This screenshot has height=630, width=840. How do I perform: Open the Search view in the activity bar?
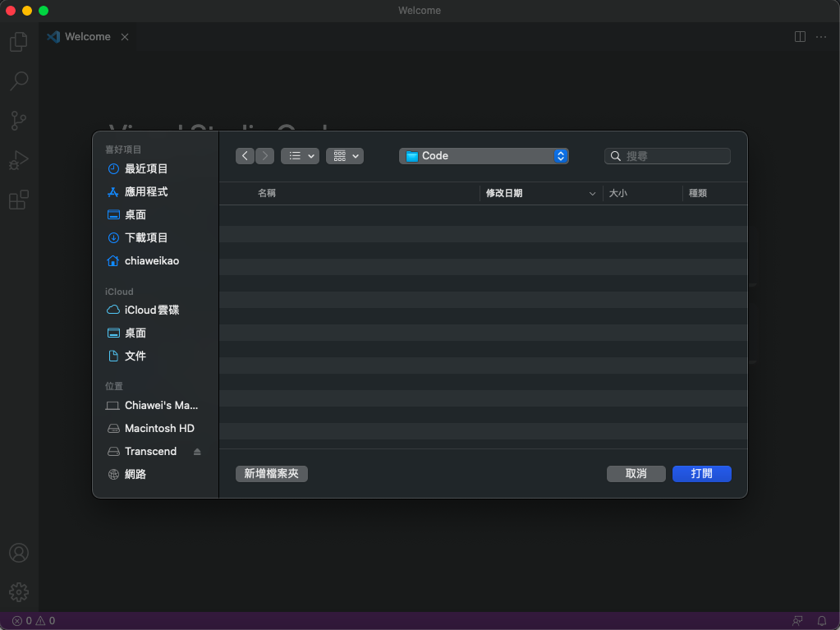pos(19,80)
